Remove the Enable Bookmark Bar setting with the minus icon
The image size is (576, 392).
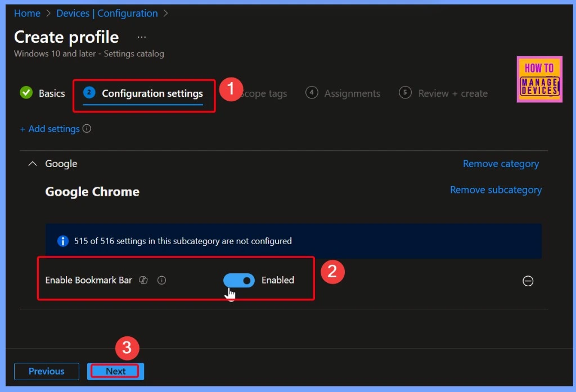[528, 281]
